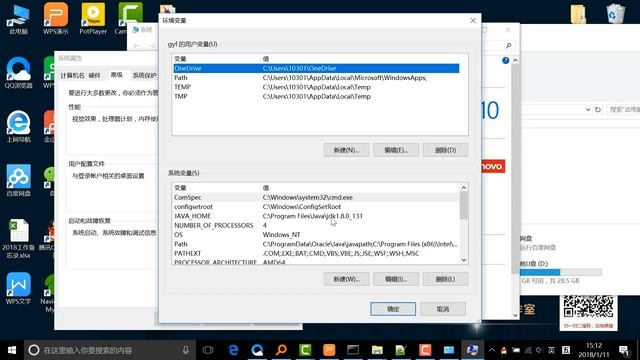Select the OneDrive user variable row
640x360 pixels.
coord(316,68)
